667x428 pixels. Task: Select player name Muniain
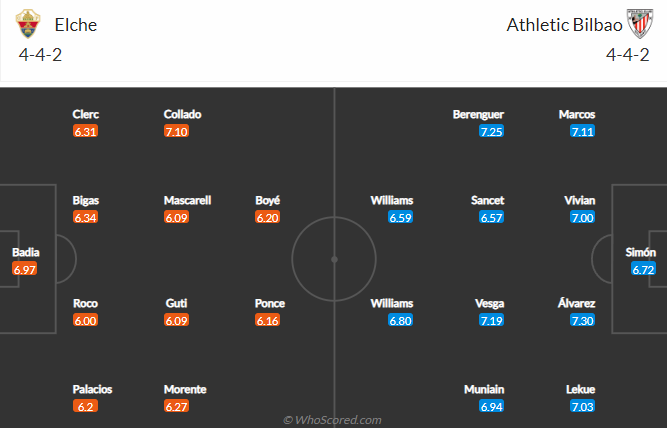[484, 389]
